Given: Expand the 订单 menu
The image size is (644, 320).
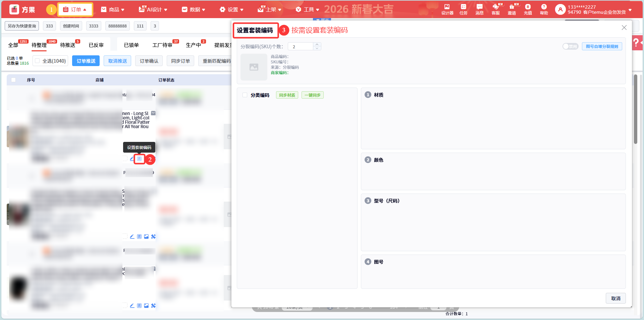Looking at the screenshot, I should coord(75,9).
